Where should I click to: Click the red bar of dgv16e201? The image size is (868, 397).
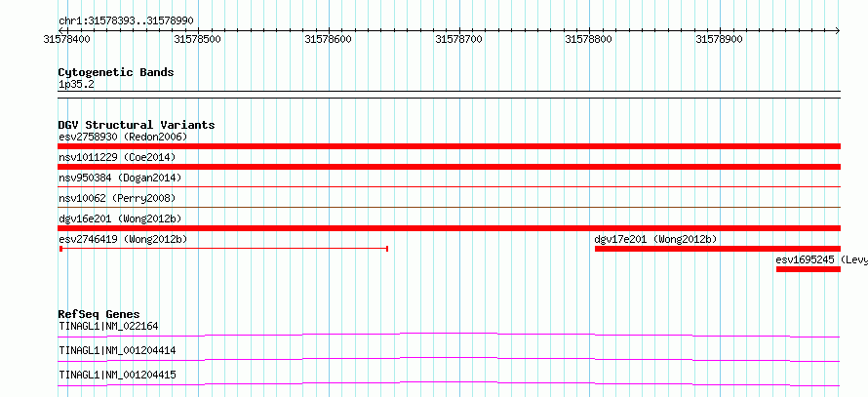449,228
